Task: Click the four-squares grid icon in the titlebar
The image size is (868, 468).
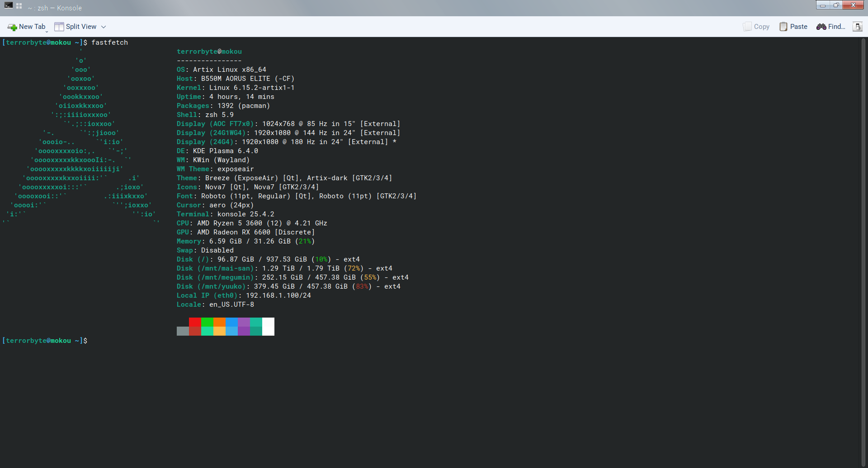Action: coord(19,6)
